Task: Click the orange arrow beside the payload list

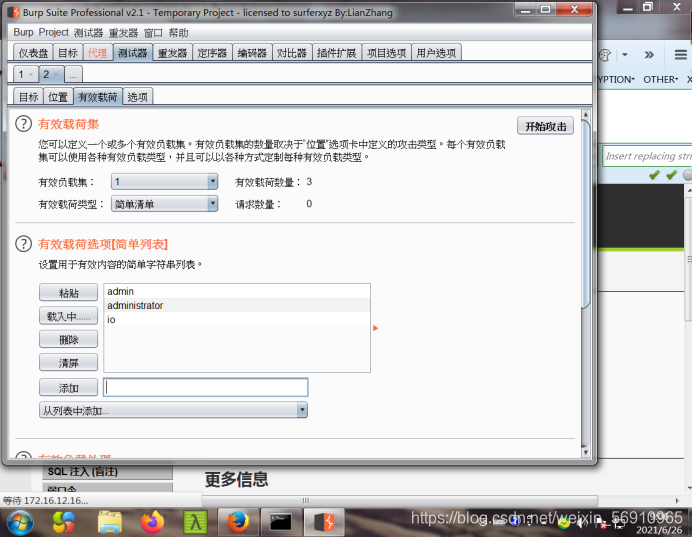Action: [375, 328]
